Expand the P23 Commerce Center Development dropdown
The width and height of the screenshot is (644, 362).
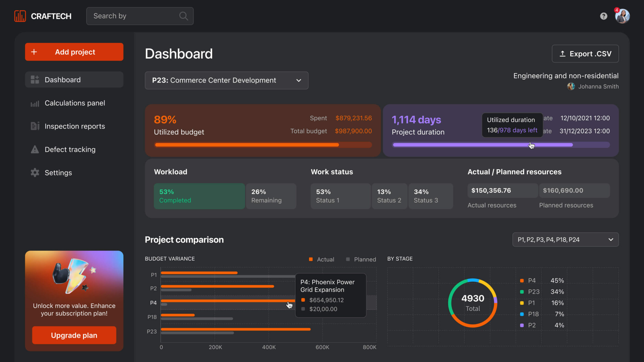click(226, 80)
